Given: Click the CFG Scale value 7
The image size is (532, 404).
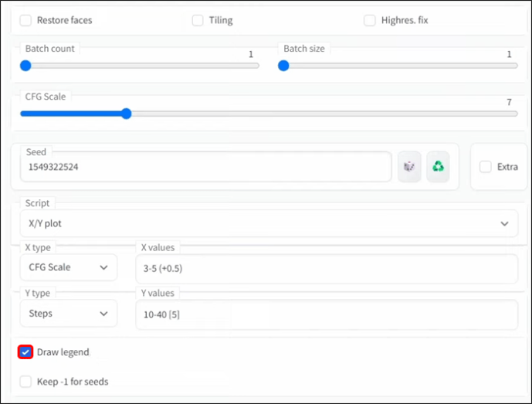Looking at the screenshot, I should [509, 102].
